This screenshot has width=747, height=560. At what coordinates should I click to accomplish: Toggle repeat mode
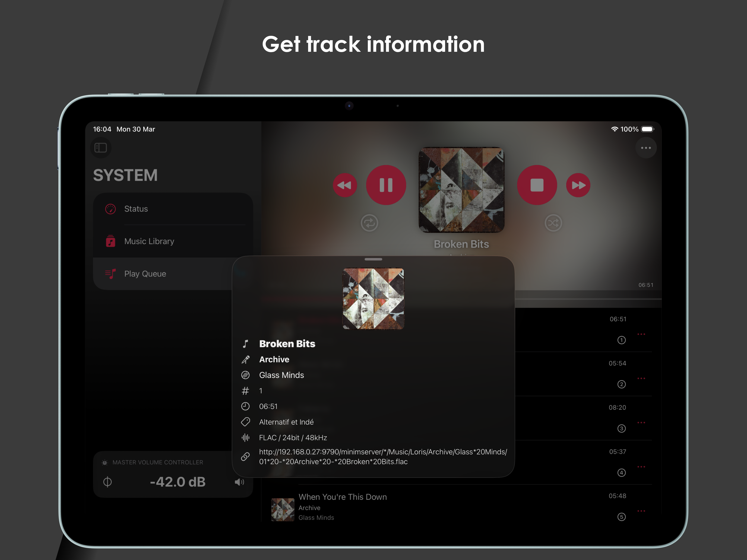click(369, 223)
